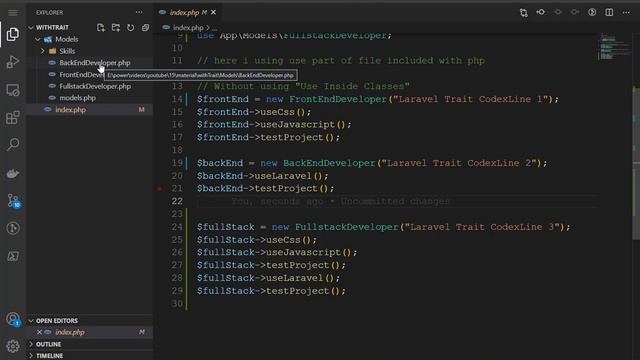Open FrontEndDeveloper.php file

(82, 75)
